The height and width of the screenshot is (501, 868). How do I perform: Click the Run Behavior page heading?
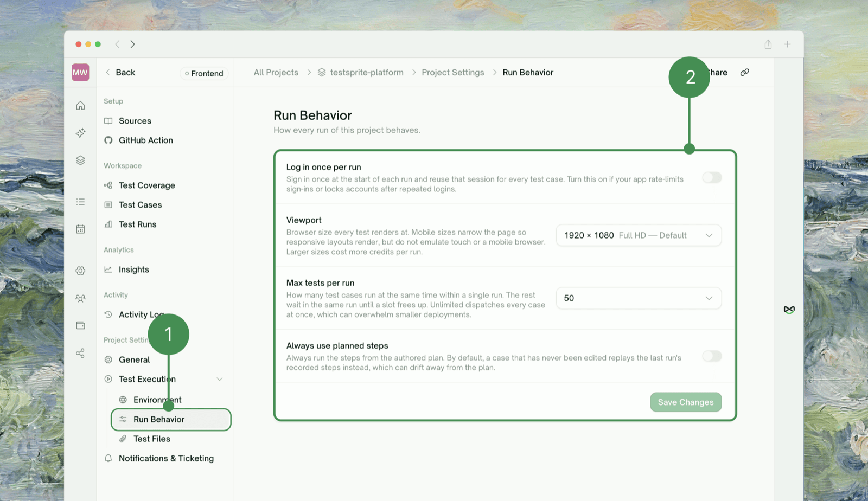pos(312,115)
